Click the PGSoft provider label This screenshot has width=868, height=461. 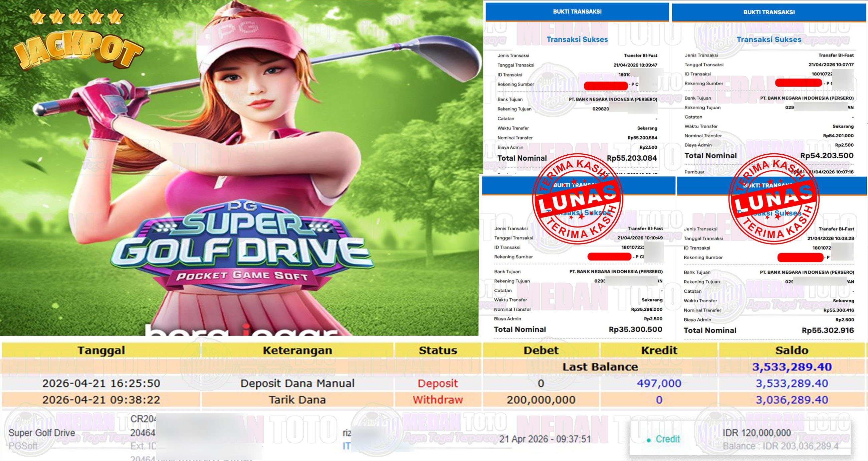pos(23,446)
